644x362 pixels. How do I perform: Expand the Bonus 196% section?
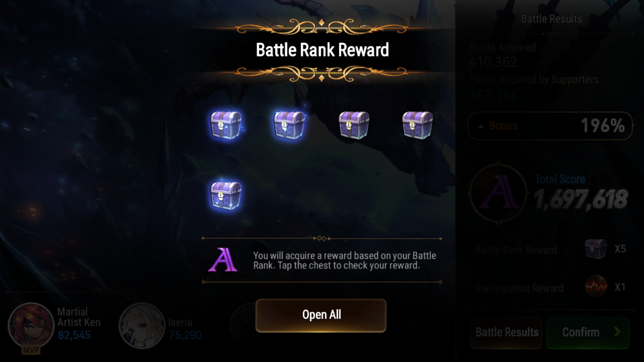click(550, 126)
